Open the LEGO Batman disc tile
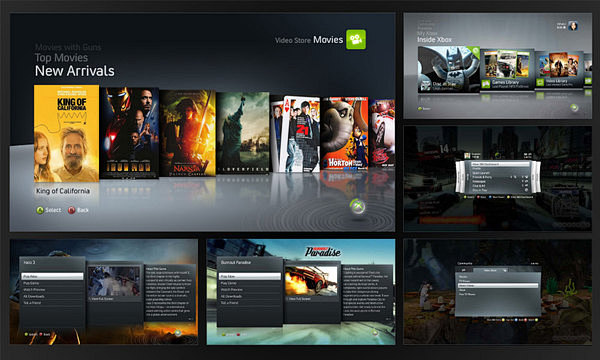 click(x=448, y=69)
